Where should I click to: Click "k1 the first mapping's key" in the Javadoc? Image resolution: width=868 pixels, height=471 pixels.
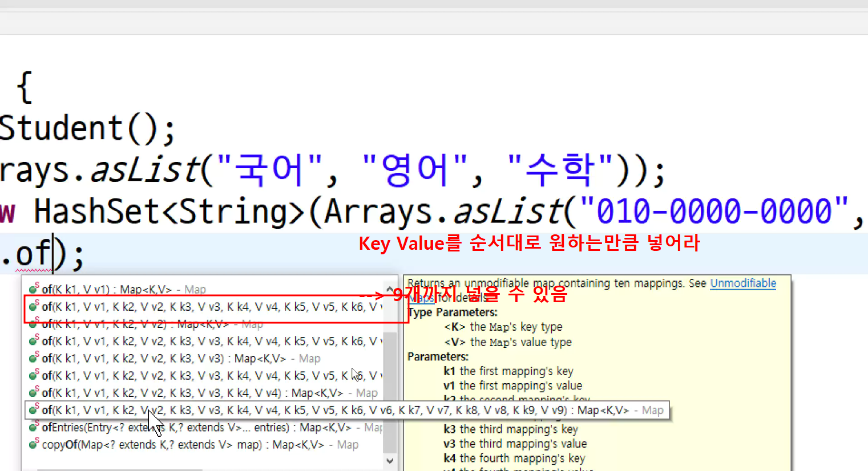pyautogui.click(x=508, y=371)
